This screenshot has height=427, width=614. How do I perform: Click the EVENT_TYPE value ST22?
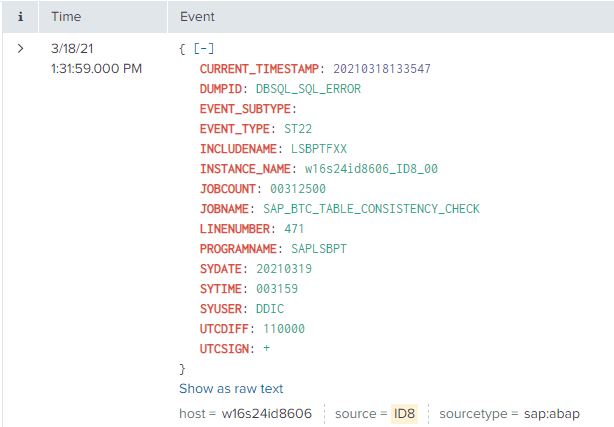click(x=298, y=129)
